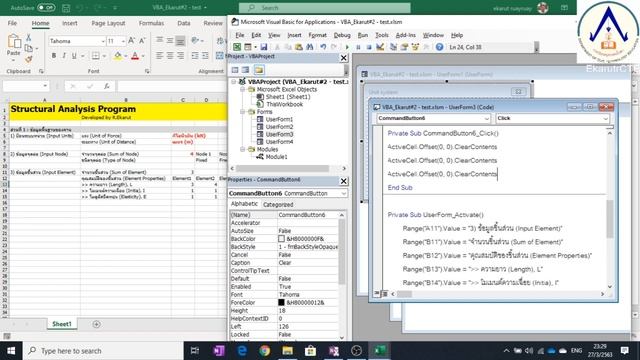Click the Cut scissors icon in Excel ribbon
Viewport: 640px width, 360px height.
[x=29, y=38]
